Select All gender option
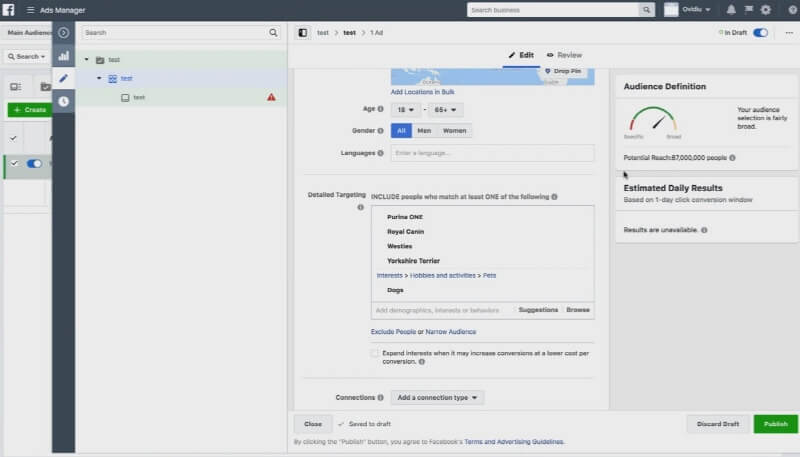Screen dimensions: 800x457 click(x=401, y=131)
